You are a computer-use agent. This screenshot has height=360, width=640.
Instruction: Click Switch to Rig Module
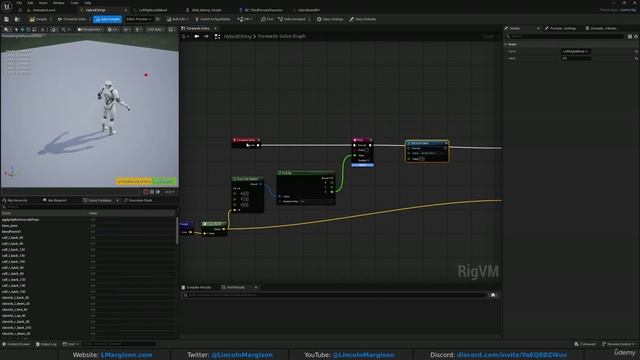213,19
